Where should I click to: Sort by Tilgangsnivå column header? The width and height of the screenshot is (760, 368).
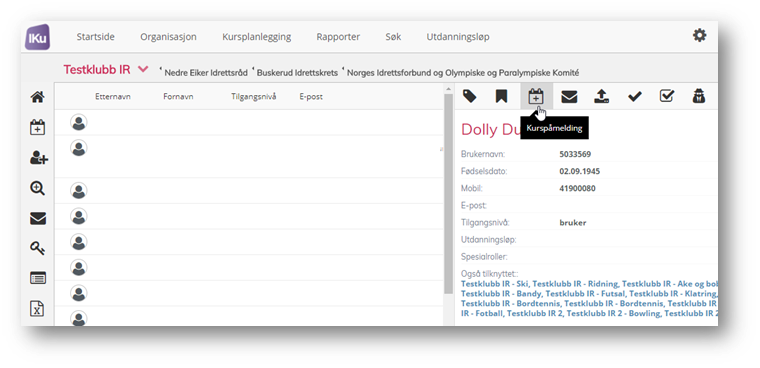[253, 96]
